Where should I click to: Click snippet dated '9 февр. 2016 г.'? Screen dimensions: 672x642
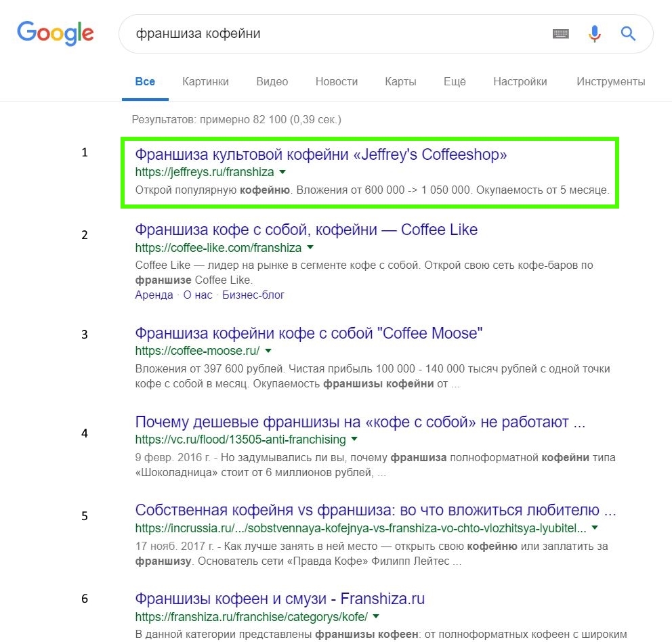tap(375, 465)
